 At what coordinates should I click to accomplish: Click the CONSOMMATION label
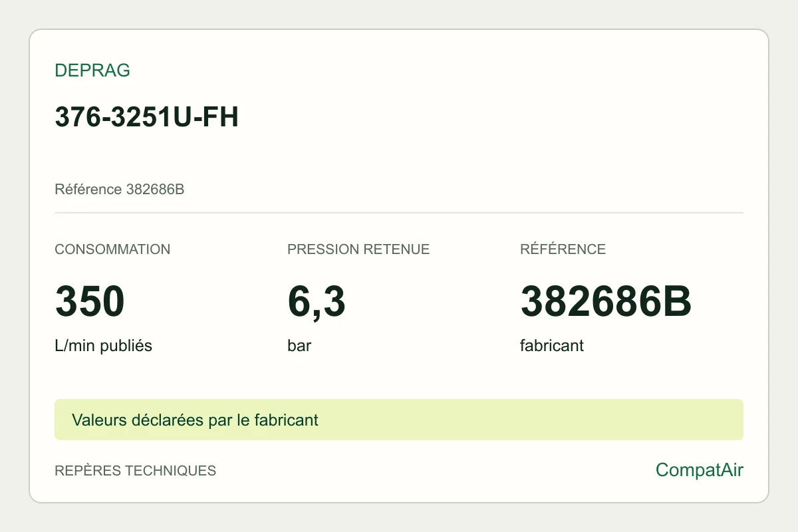tap(112, 249)
